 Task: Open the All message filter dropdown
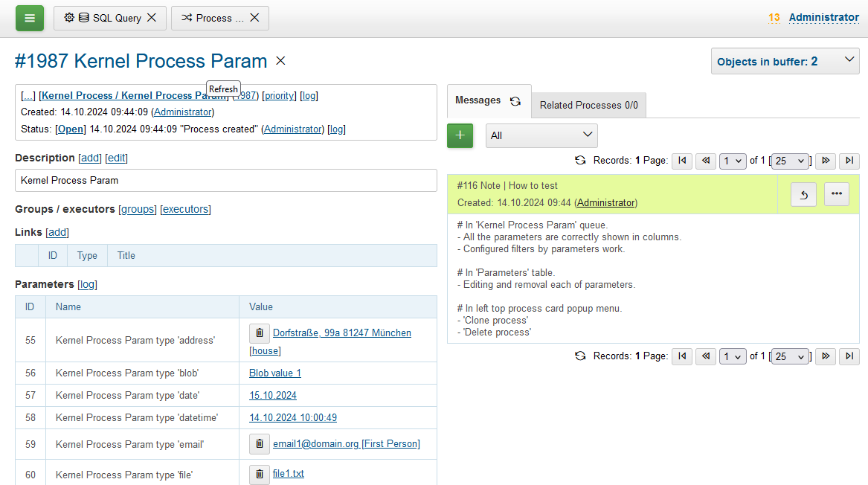pos(541,135)
